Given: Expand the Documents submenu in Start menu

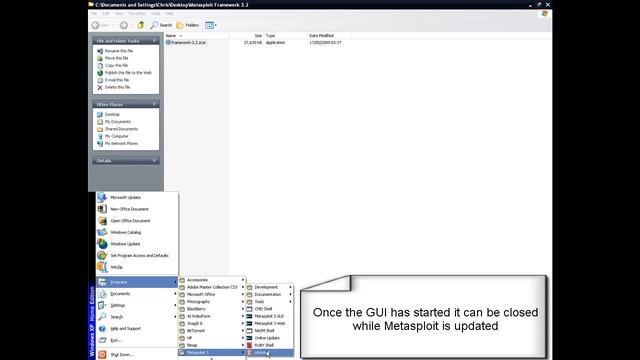Looking at the screenshot, I should [x=137, y=294].
